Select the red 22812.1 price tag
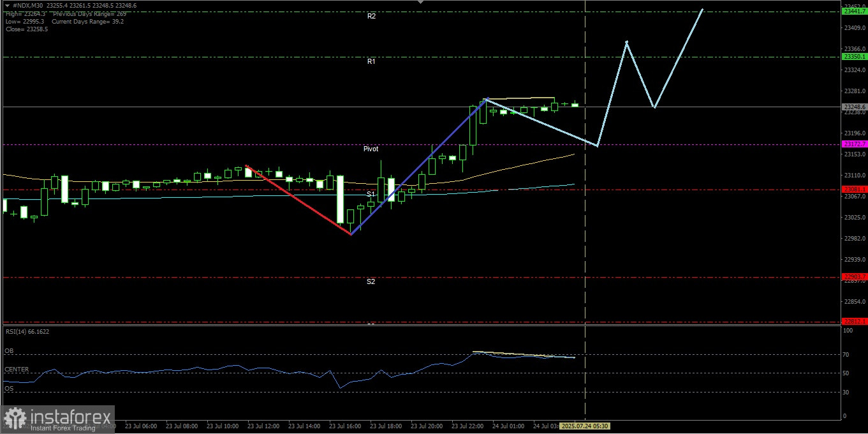The height and width of the screenshot is (434, 868). click(x=855, y=321)
